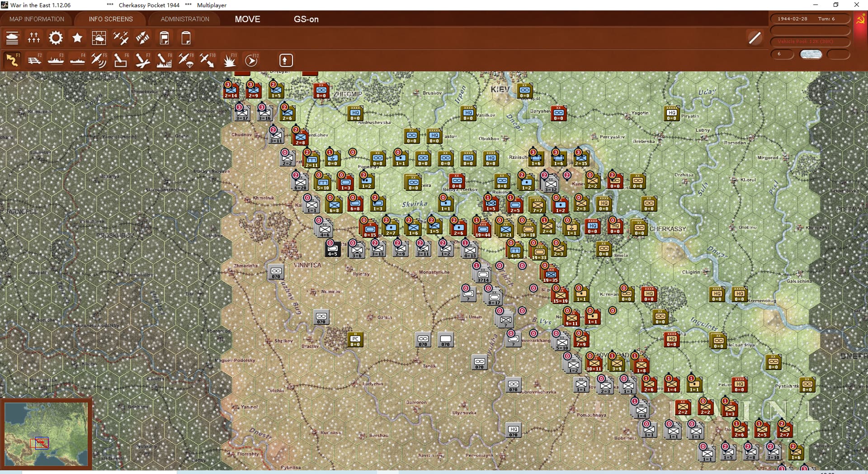Click the minimap overview thumbnail
The height and width of the screenshot is (474, 868).
click(47, 434)
